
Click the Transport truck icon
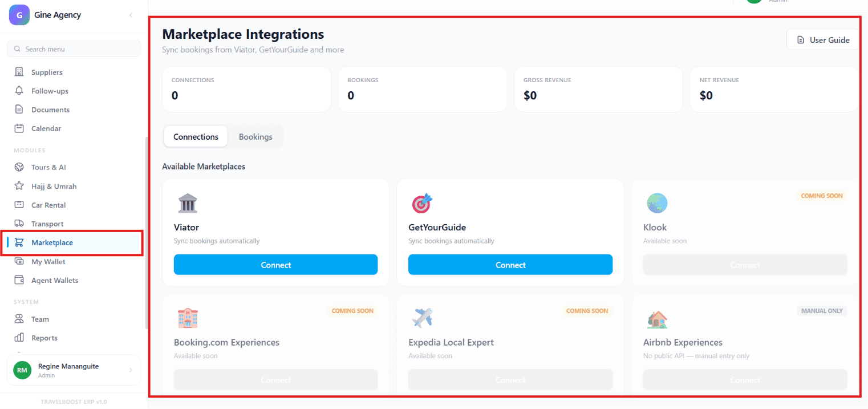click(x=19, y=224)
